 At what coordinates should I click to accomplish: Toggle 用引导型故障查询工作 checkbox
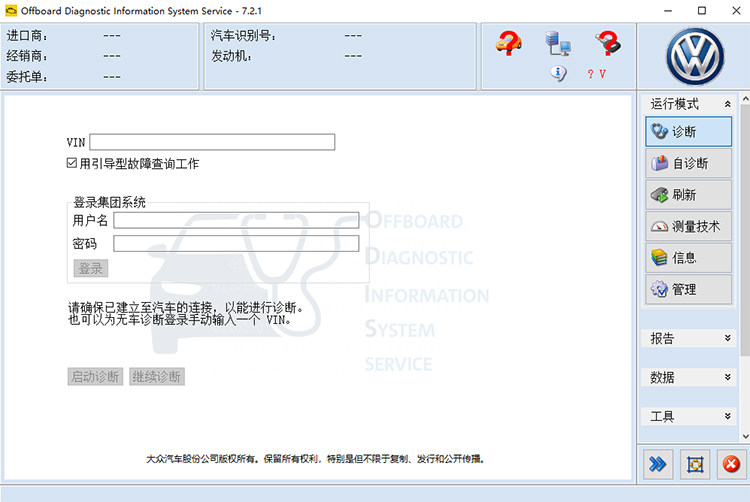[72, 163]
